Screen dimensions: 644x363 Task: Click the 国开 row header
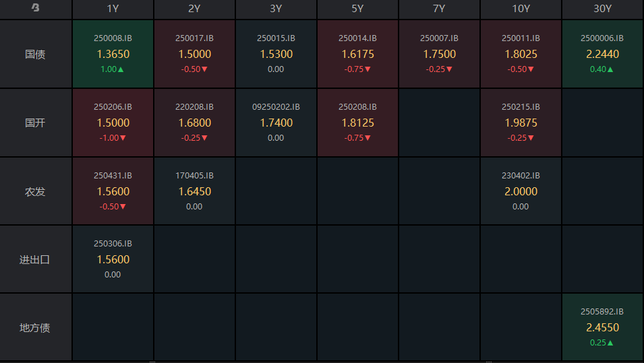point(35,123)
